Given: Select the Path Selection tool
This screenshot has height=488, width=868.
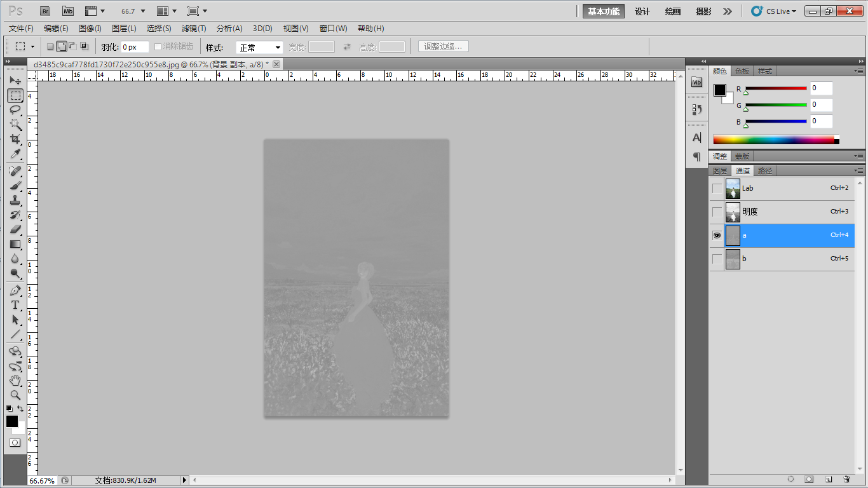Looking at the screenshot, I should pyautogui.click(x=15, y=320).
